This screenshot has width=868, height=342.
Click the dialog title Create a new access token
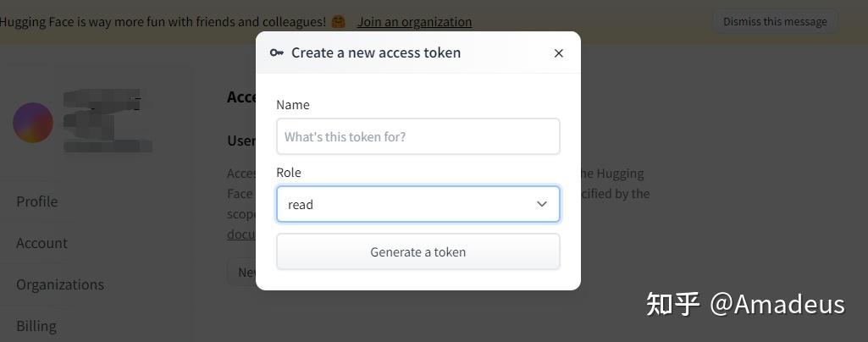click(x=376, y=52)
